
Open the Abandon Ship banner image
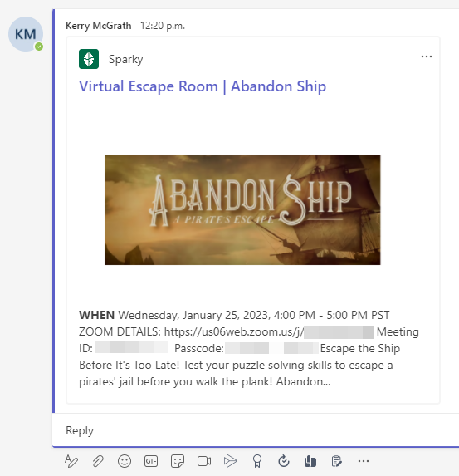click(x=242, y=210)
